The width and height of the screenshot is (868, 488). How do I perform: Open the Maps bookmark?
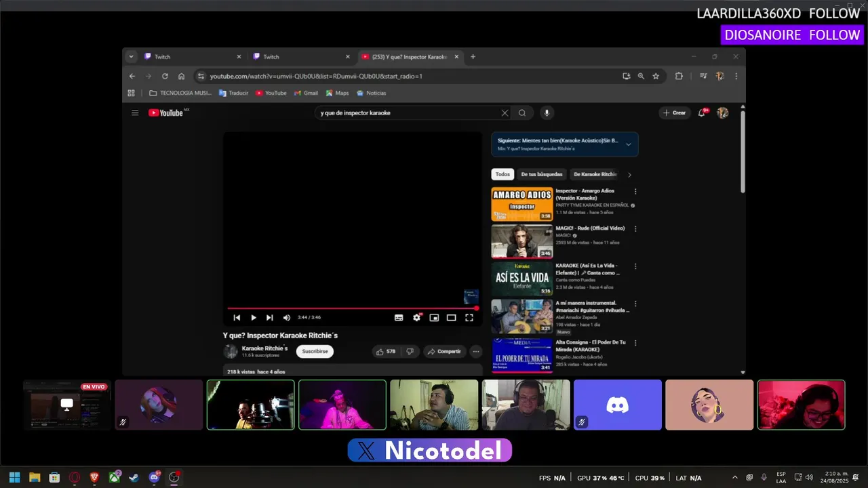[338, 94]
